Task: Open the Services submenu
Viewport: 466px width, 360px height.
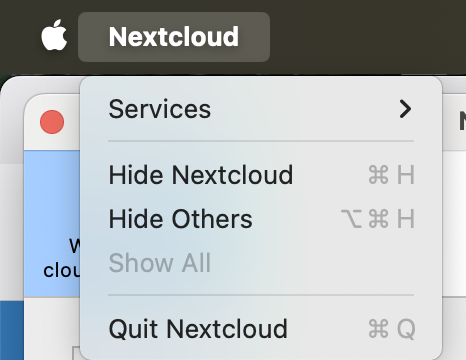Action: point(261,109)
